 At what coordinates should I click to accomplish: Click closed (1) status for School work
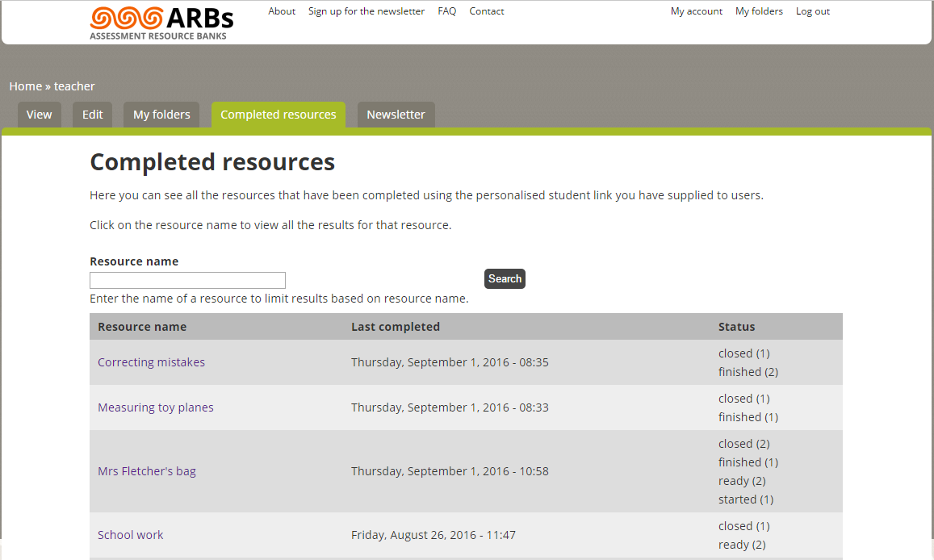(744, 526)
